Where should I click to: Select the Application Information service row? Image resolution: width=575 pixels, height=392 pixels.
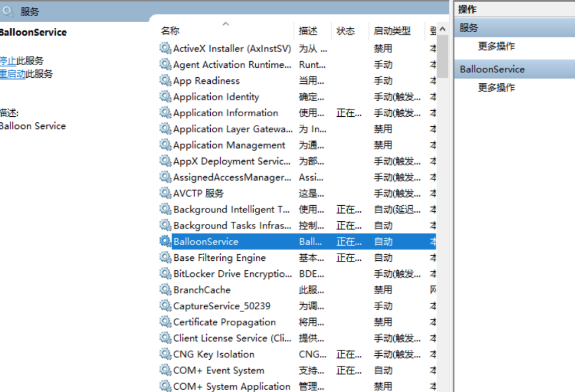point(225,113)
